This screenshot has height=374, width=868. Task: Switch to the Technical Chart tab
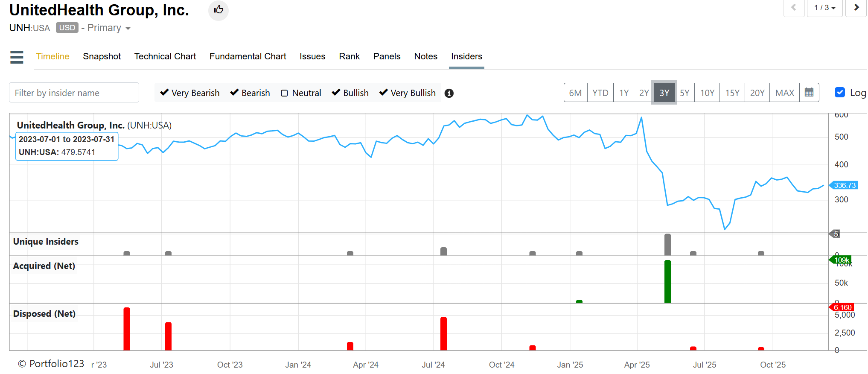(165, 56)
